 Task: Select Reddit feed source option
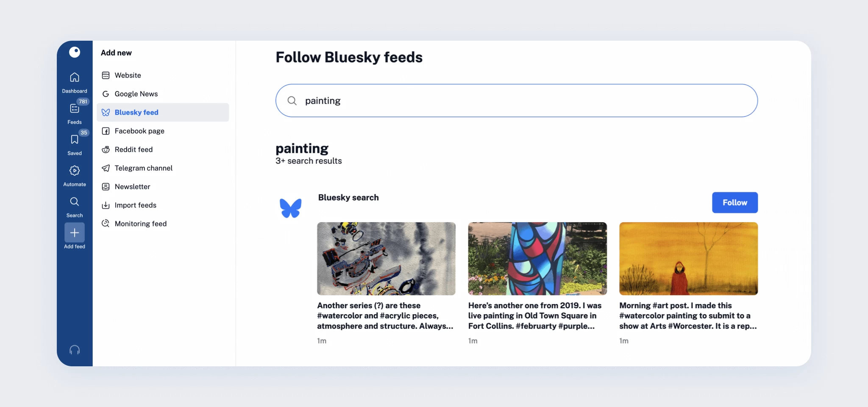click(134, 150)
